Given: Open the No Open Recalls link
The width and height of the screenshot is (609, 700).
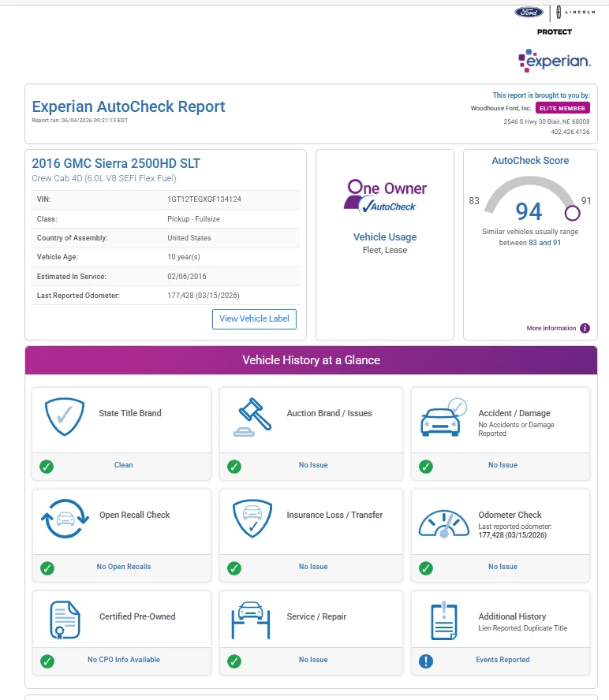Looking at the screenshot, I should click(x=124, y=567).
